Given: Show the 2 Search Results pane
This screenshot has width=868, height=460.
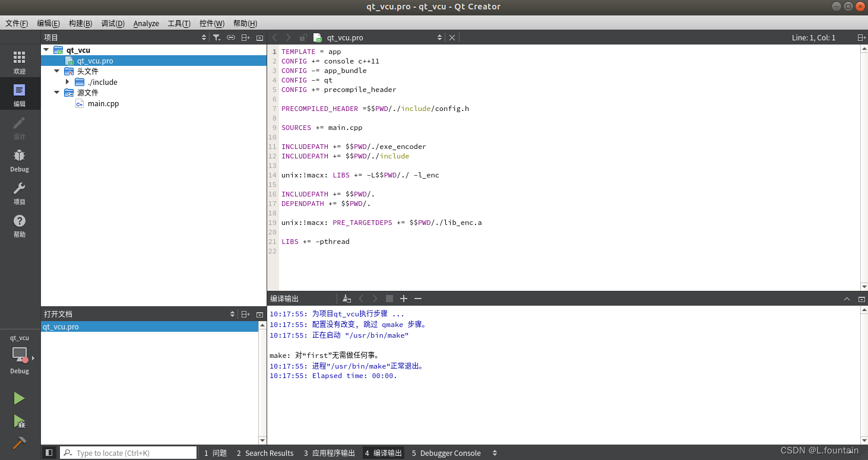Looking at the screenshot, I should (x=265, y=453).
